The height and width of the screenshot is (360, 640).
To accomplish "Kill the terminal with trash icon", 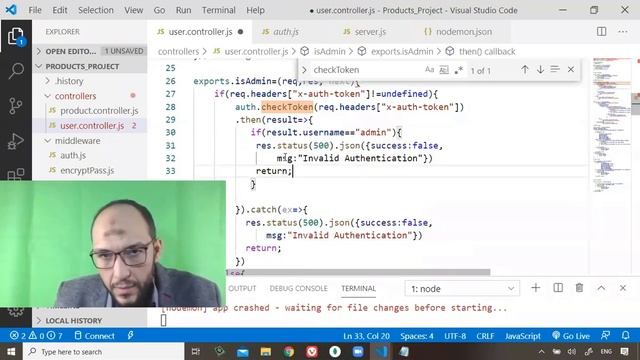I will click(579, 288).
